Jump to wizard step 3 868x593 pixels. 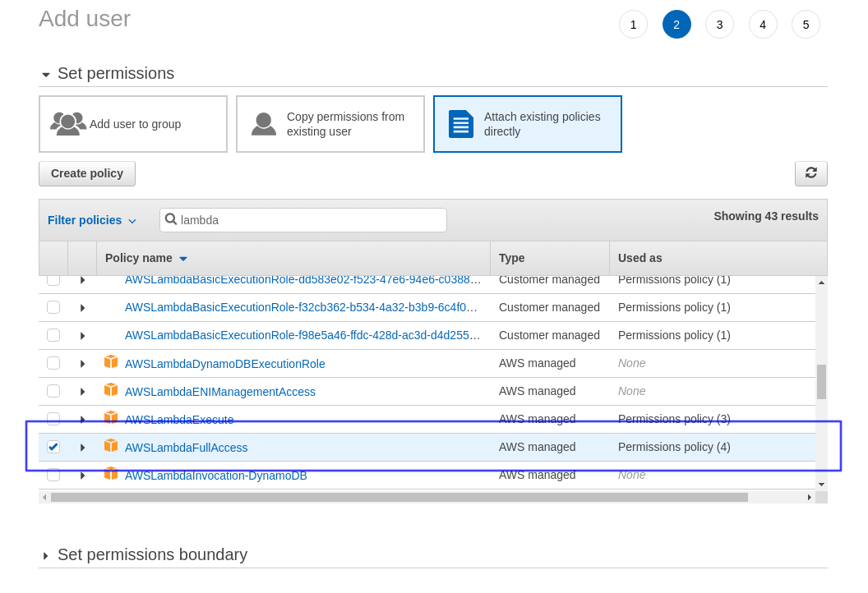coord(720,25)
